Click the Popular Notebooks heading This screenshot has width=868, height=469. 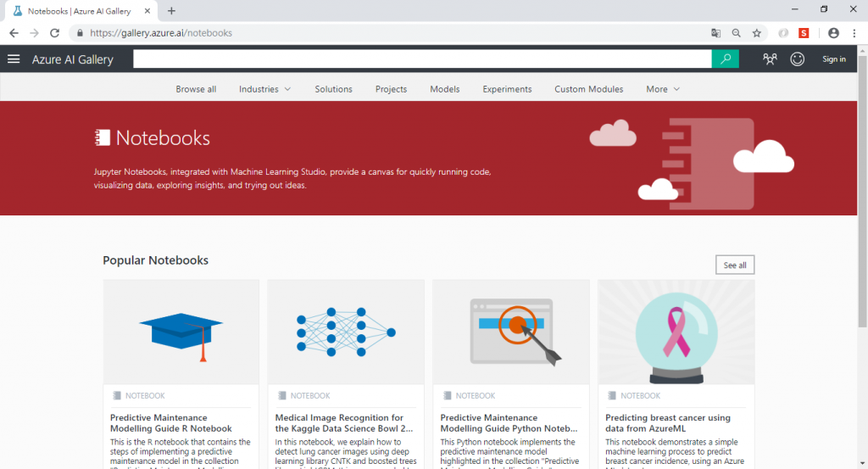pyautogui.click(x=156, y=260)
